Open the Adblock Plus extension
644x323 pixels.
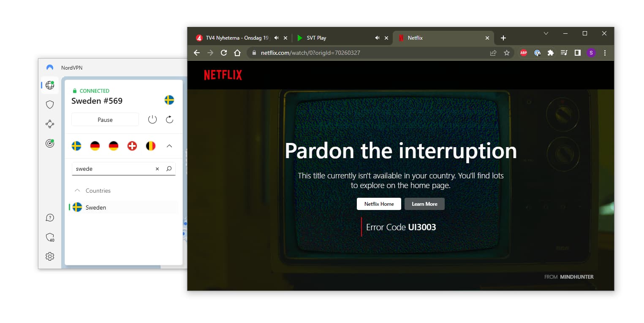pos(524,53)
